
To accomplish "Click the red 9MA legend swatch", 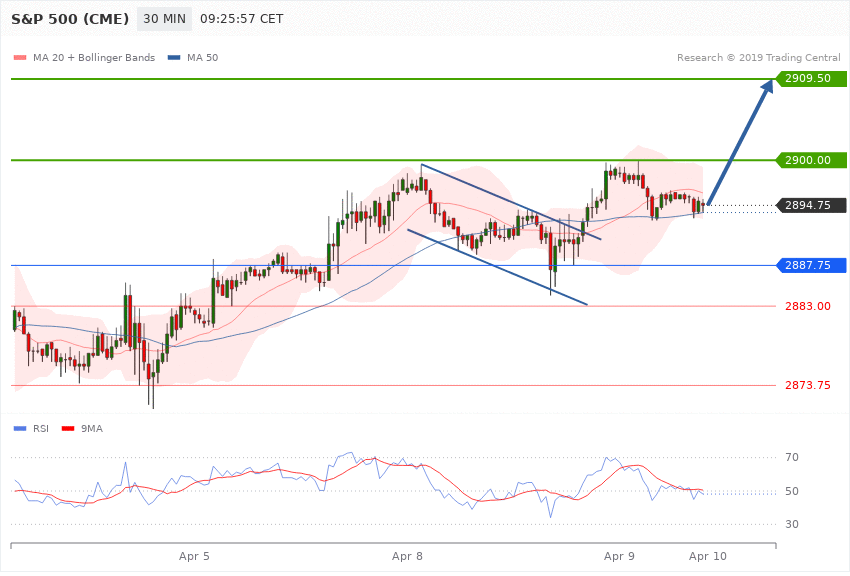I will click(x=68, y=429).
